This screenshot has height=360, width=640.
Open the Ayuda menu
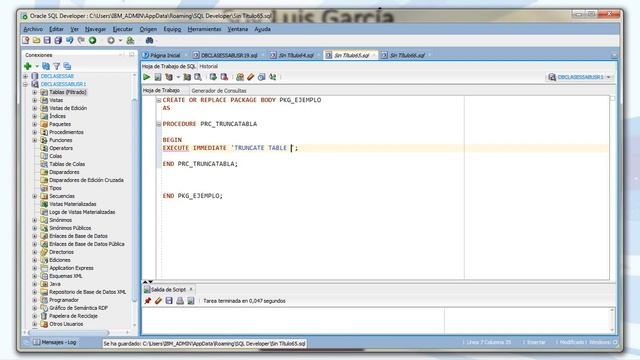[x=262, y=29]
